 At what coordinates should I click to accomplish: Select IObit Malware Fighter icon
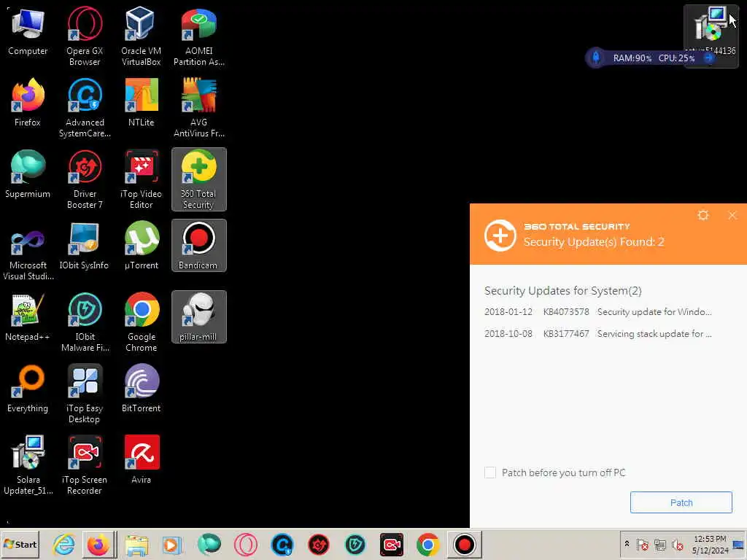coord(85,322)
